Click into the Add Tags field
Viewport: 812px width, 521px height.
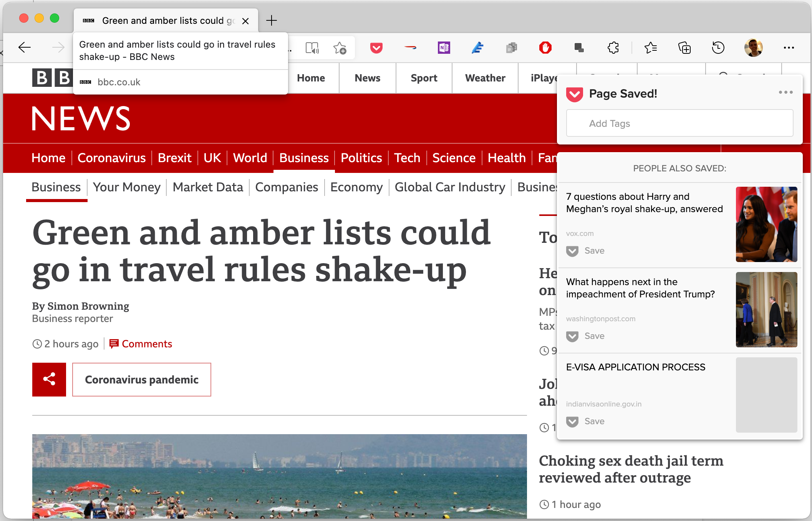coord(679,123)
